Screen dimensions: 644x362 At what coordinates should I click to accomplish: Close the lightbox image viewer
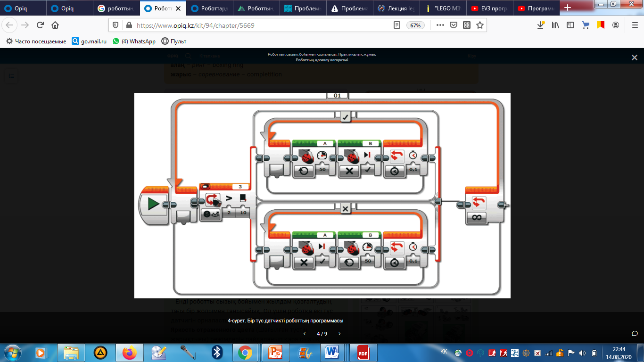pyautogui.click(x=634, y=58)
